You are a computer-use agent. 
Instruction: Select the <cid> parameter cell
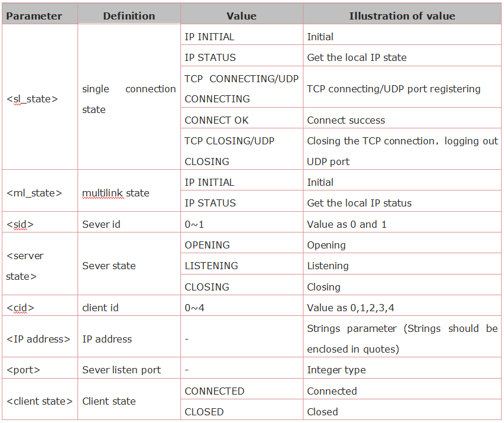[21, 308]
